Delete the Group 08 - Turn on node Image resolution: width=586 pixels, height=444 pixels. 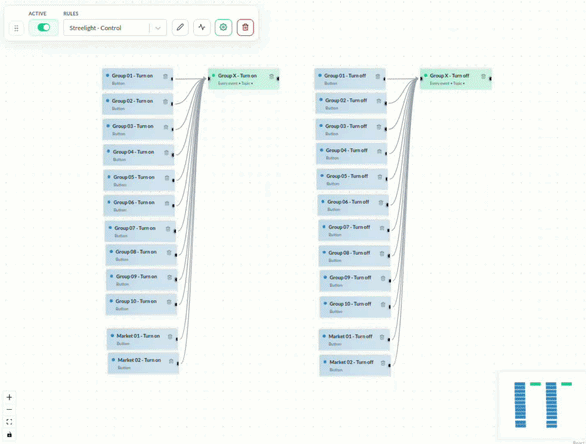tap(169, 253)
